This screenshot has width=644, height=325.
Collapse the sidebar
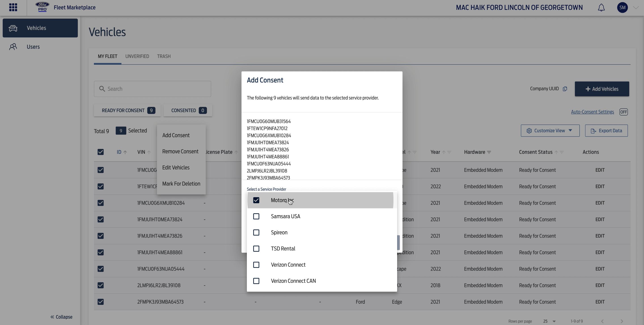(x=61, y=317)
